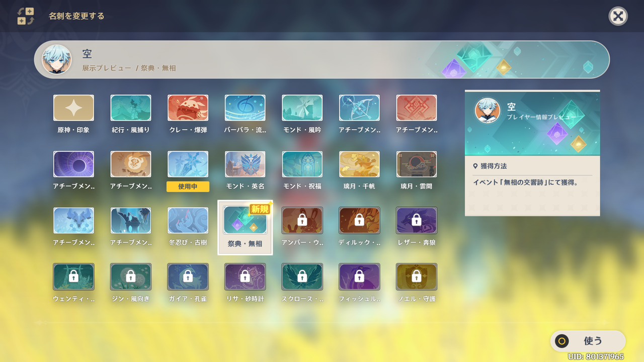This screenshot has width=644, height=362.
Task: Choose the orange rose achievement namecard
Action: 131,164
